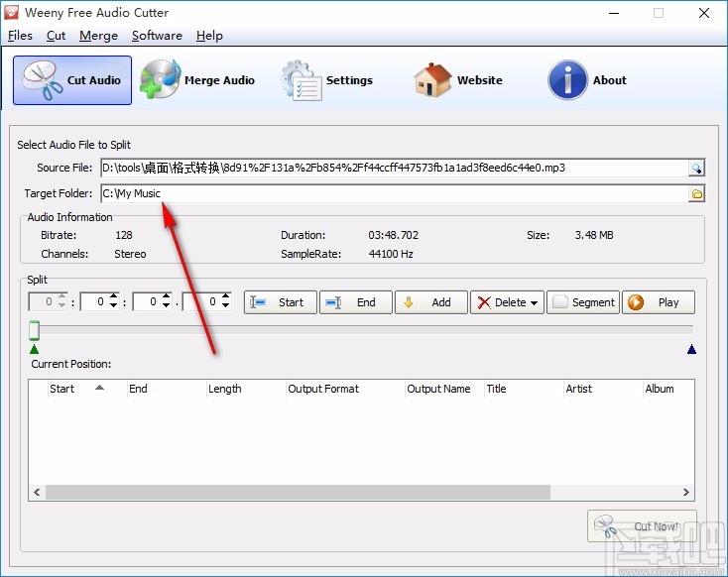
Task: Close the Weeny Free Audio Cutter window
Action: 704,13
